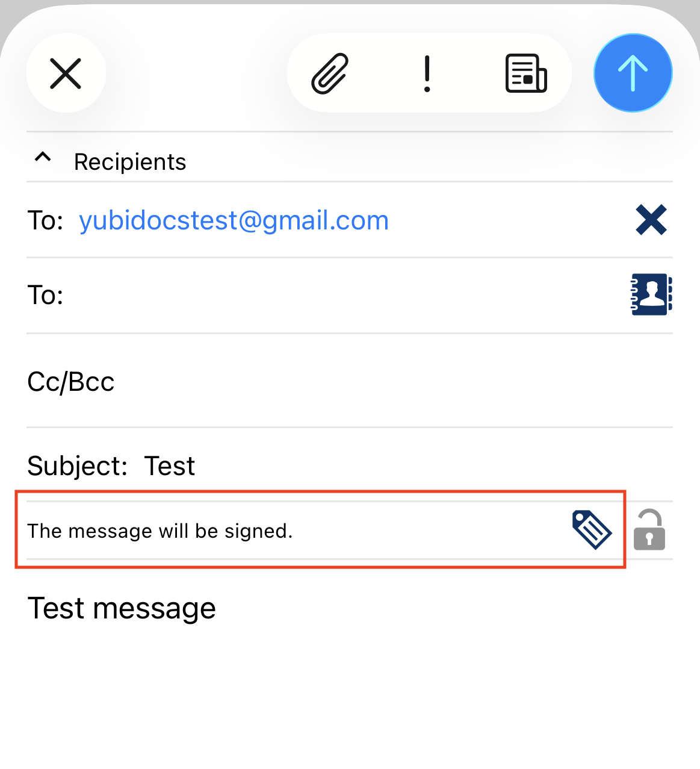This screenshot has height=769, width=700.
Task: Toggle encryption with the padlock icon
Action: tap(649, 530)
